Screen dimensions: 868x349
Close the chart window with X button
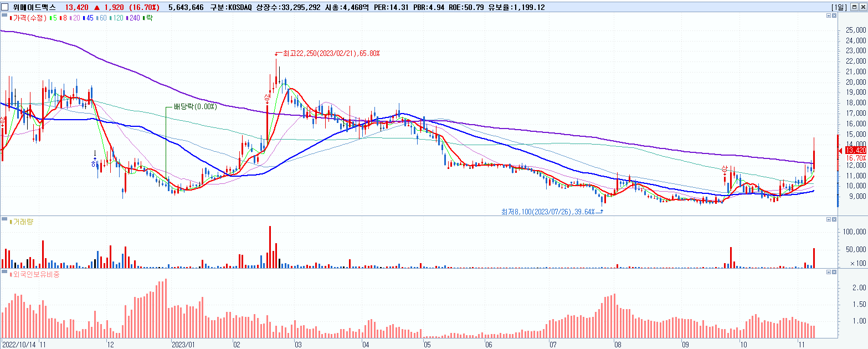coord(862,7)
